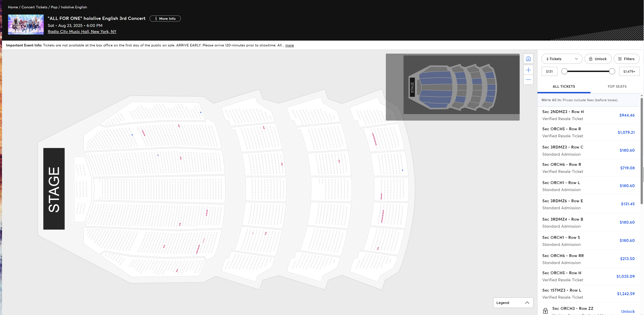Open the Pop breadcrumb link
644x315 pixels.
tap(54, 7)
